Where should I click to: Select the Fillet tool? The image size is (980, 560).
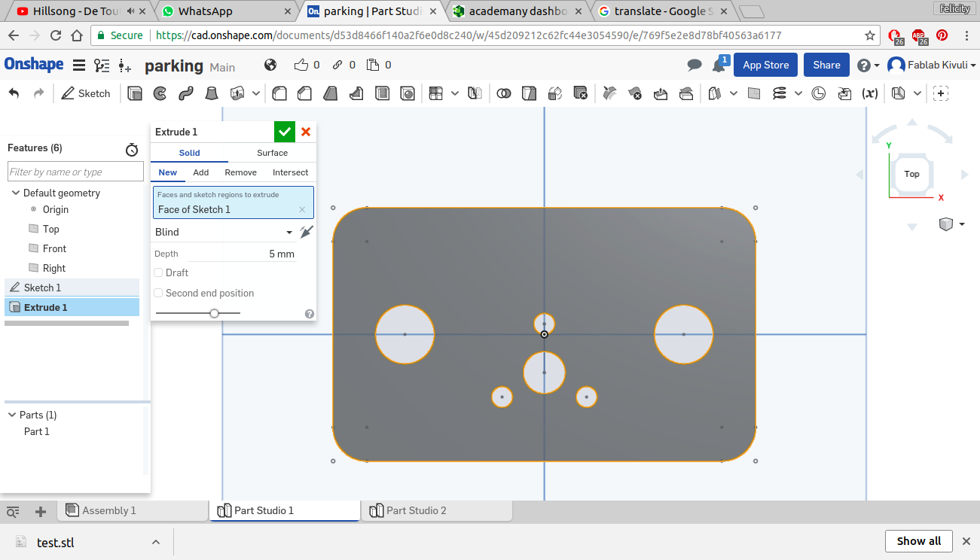click(x=279, y=93)
